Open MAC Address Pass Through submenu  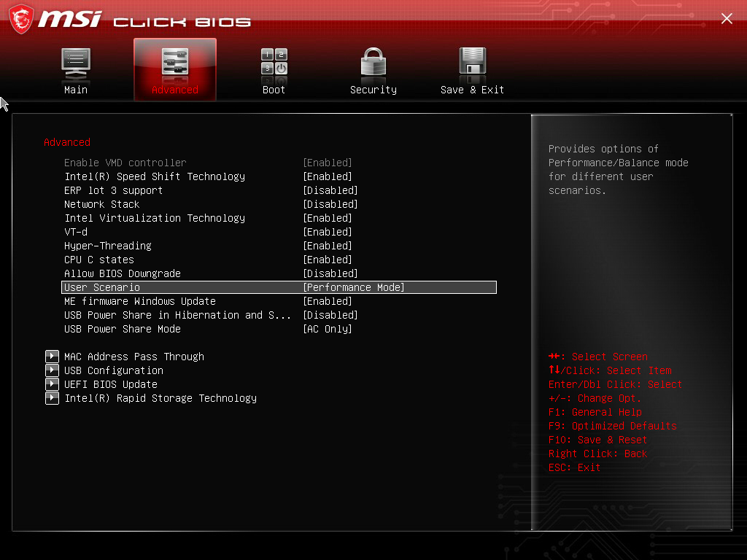134,357
